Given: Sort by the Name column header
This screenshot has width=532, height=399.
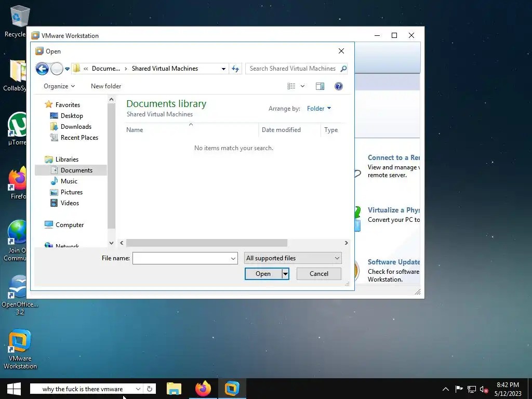Looking at the screenshot, I should click(x=191, y=129).
